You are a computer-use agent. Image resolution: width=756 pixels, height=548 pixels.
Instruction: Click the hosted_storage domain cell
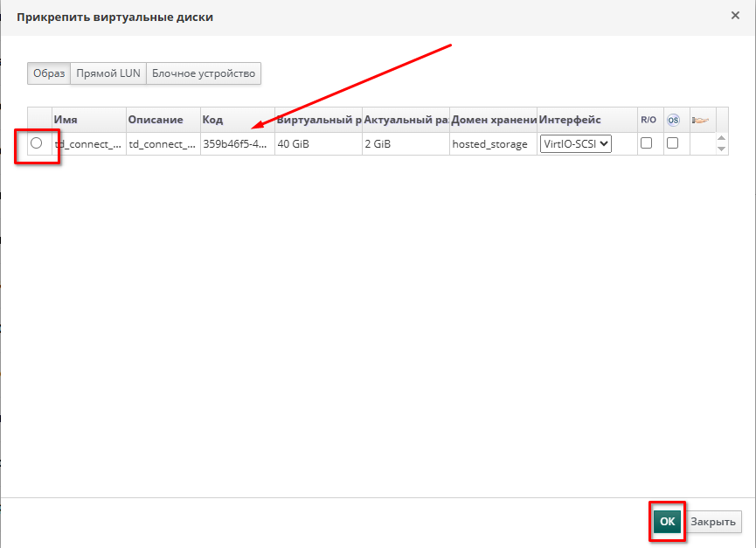click(491, 144)
